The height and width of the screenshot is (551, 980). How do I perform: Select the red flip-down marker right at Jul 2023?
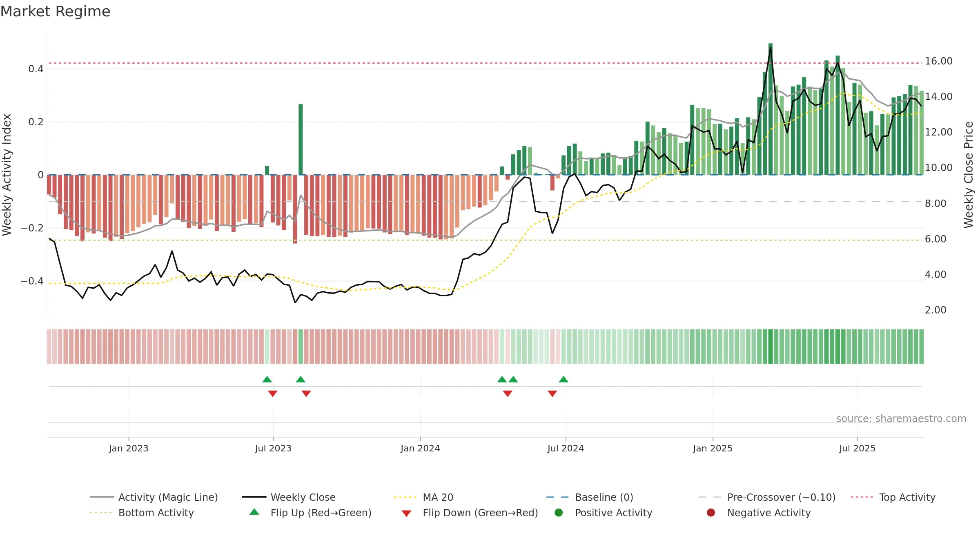point(273,393)
